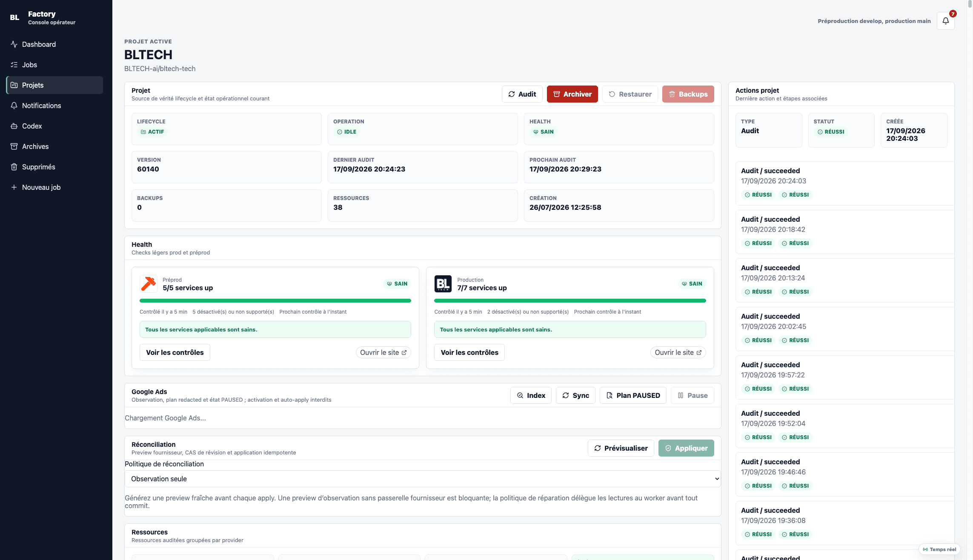973x560 pixels.
Task: Click the Google Ads Pause button
Action: click(693, 395)
